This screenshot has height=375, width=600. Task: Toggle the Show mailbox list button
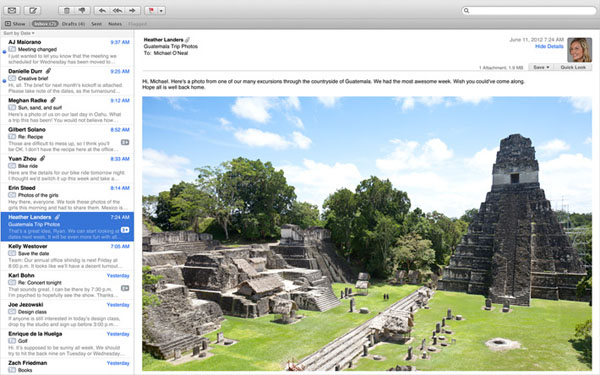[x=15, y=24]
